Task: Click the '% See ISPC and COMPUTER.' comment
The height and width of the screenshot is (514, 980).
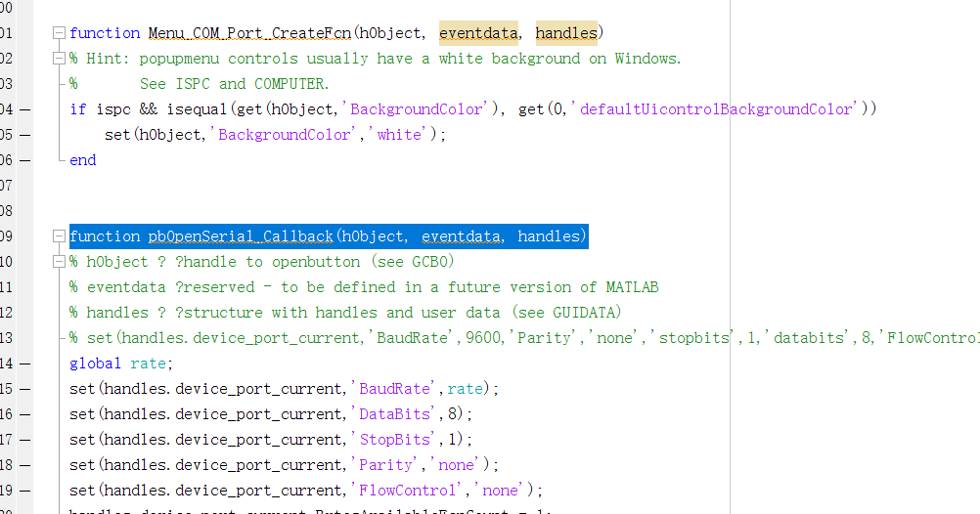Action: [x=199, y=84]
